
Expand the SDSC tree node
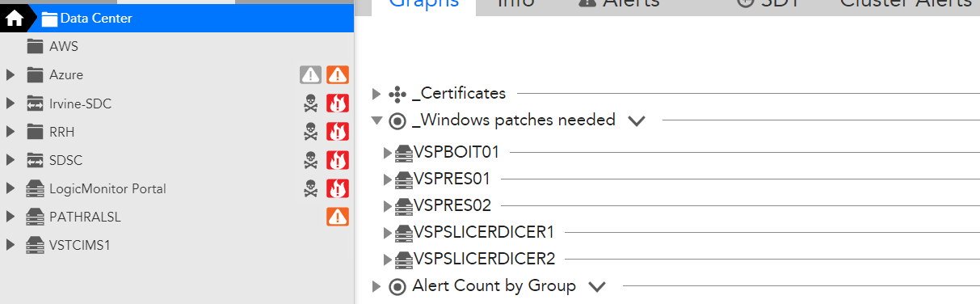point(11,160)
